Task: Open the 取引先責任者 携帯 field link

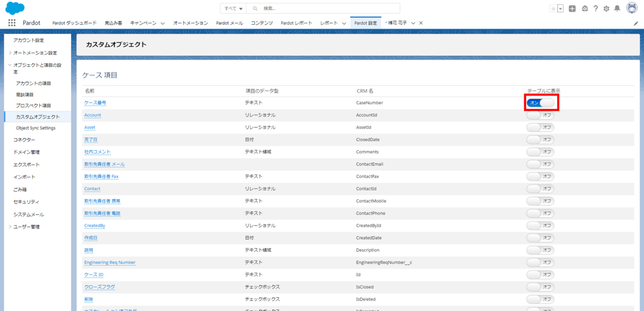Action: 102,201
